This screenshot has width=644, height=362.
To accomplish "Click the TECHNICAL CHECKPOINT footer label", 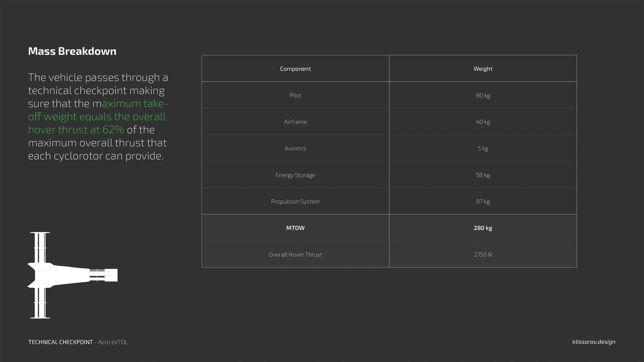I will tap(61, 342).
